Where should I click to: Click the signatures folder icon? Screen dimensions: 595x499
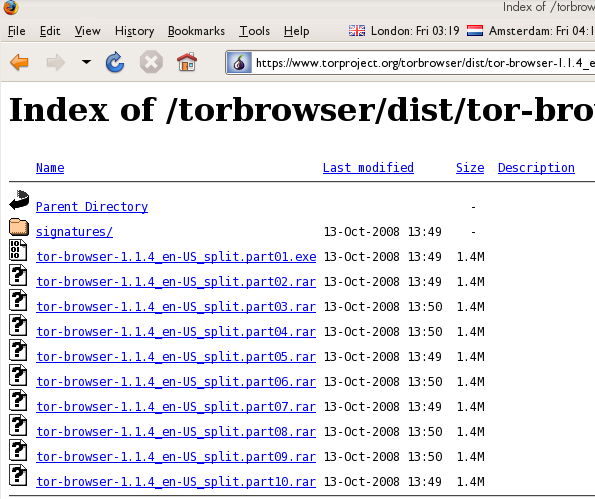tap(19, 227)
